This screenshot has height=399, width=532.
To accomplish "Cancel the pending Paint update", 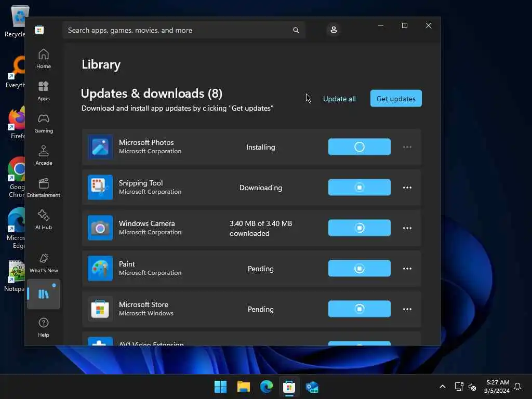I will pos(360,269).
